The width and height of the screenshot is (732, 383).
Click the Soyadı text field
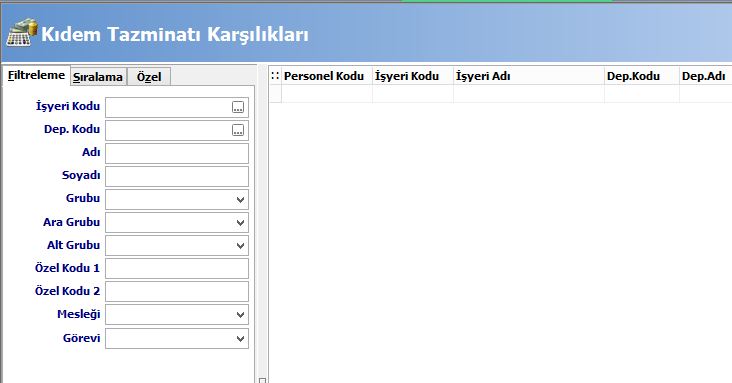coord(177,177)
